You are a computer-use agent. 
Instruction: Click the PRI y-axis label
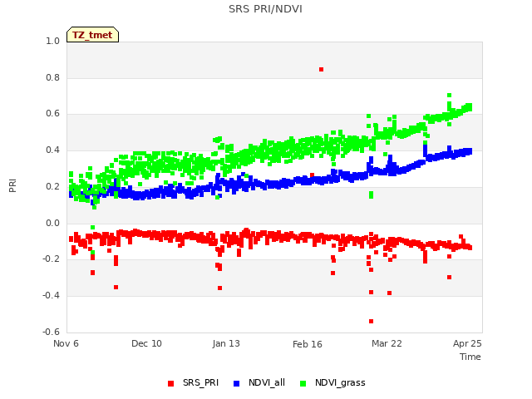tap(12, 186)
